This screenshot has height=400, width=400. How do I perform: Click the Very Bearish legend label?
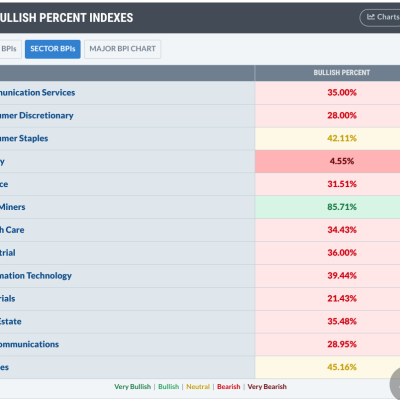(x=267, y=387)
